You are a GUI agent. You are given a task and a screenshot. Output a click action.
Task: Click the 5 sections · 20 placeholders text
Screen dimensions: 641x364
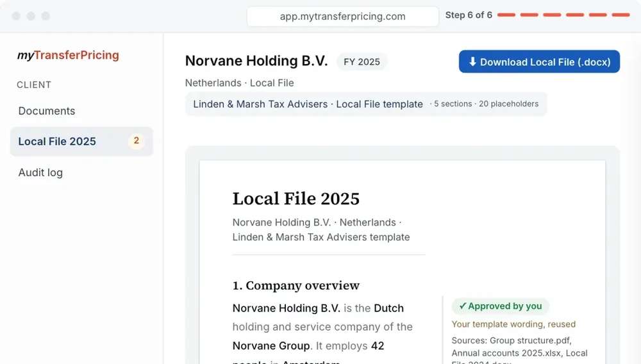click(486, 104)
